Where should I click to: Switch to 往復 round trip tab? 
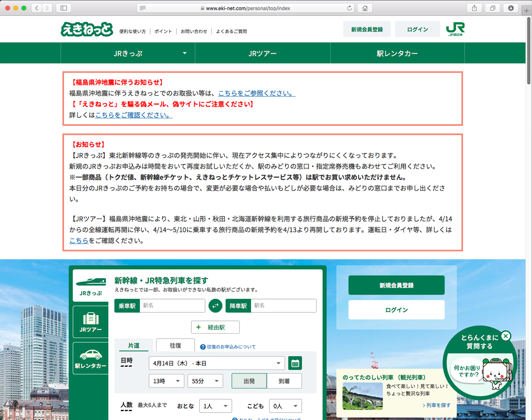(x=175, y=345)
